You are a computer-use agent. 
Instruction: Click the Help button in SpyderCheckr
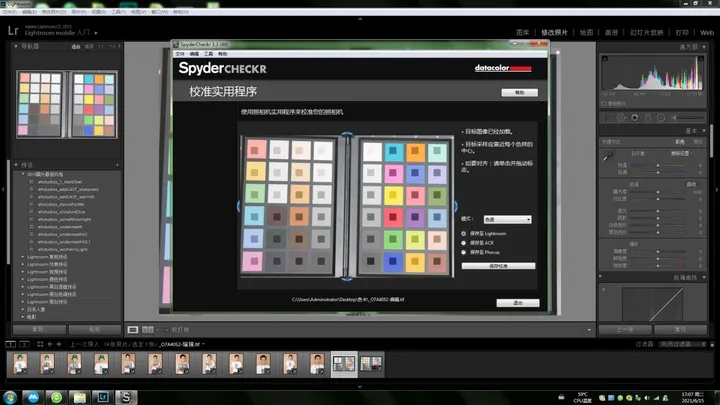click(519, 93)
